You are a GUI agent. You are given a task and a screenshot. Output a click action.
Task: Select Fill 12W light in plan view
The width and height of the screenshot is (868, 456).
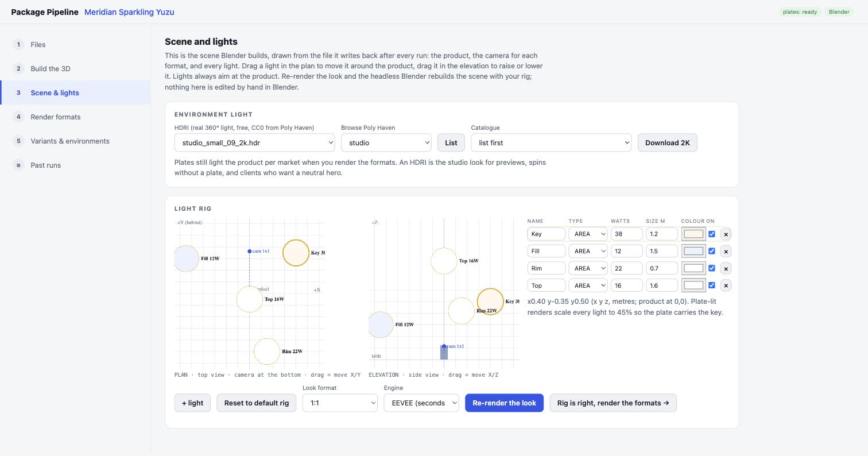186,258
